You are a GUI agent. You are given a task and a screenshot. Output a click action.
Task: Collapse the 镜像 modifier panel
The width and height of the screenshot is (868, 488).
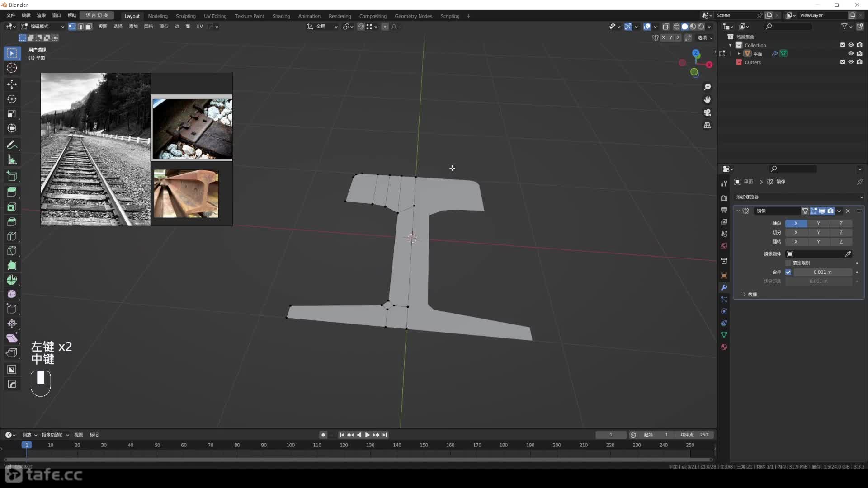click(x=738, y=211)
